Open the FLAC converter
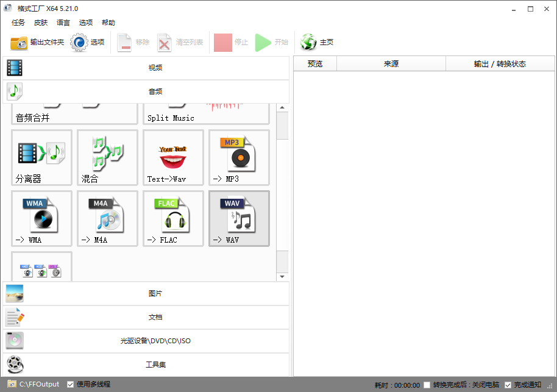The width and height of the screenshot is (557, 392). pos(173,218)
